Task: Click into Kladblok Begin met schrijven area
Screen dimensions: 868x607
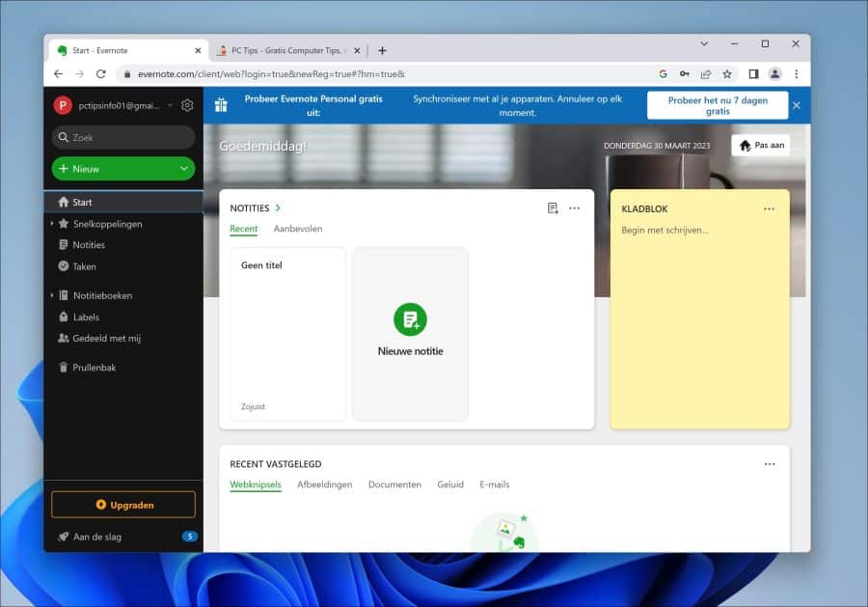Action: click(665, 230)
